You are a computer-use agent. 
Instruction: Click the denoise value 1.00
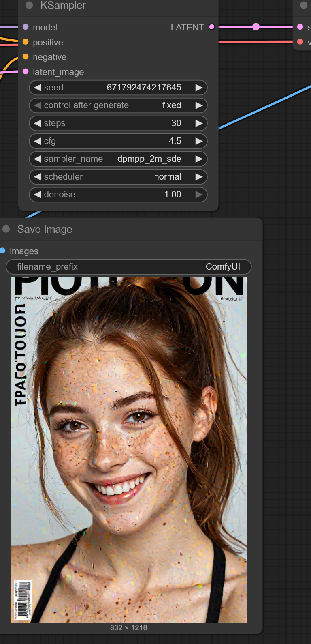click(x=173, y=195)
